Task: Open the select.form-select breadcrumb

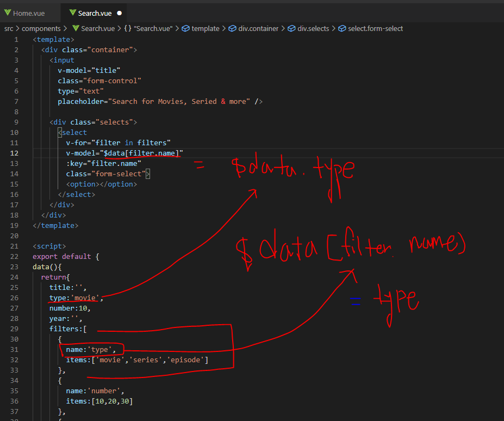Action: [375, 29]
